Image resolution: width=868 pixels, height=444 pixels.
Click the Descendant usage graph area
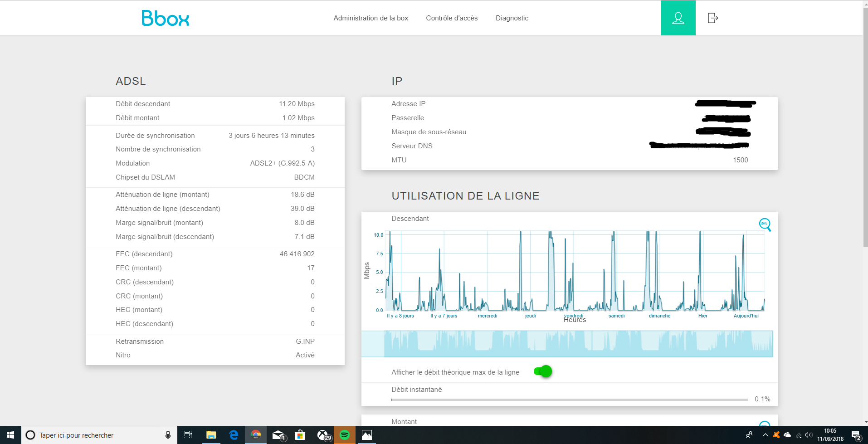tap(575, 271)
